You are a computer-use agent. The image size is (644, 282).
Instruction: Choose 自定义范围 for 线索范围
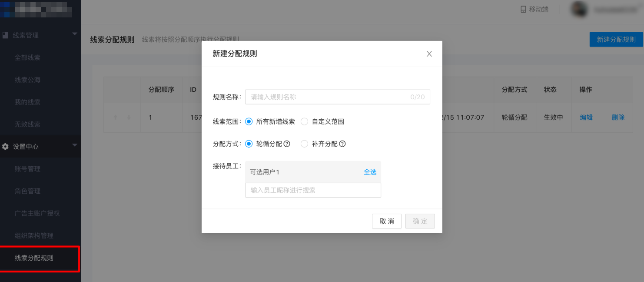(304, 121)
